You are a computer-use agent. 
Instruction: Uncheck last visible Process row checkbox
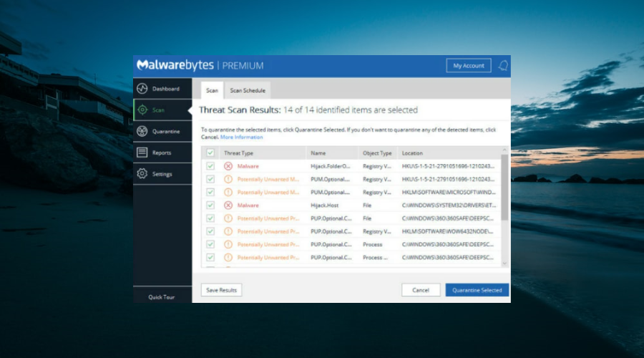(x=210, y=257)
